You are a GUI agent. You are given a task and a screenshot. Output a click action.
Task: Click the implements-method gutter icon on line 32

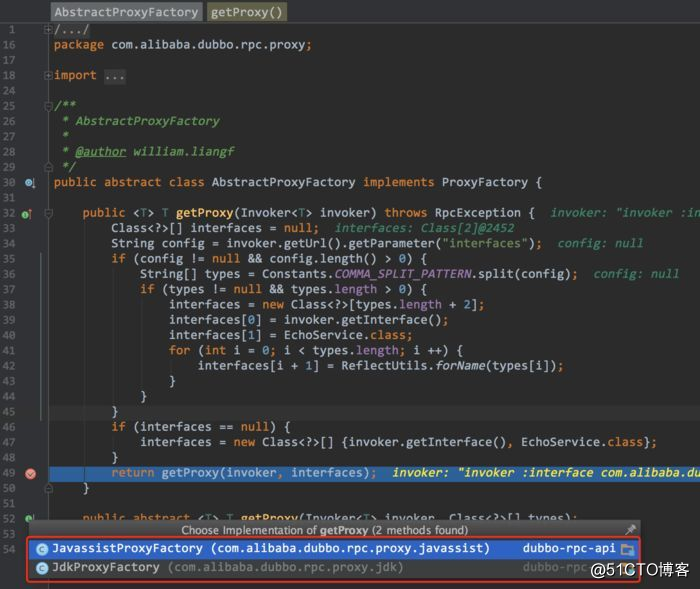[27, 214]
